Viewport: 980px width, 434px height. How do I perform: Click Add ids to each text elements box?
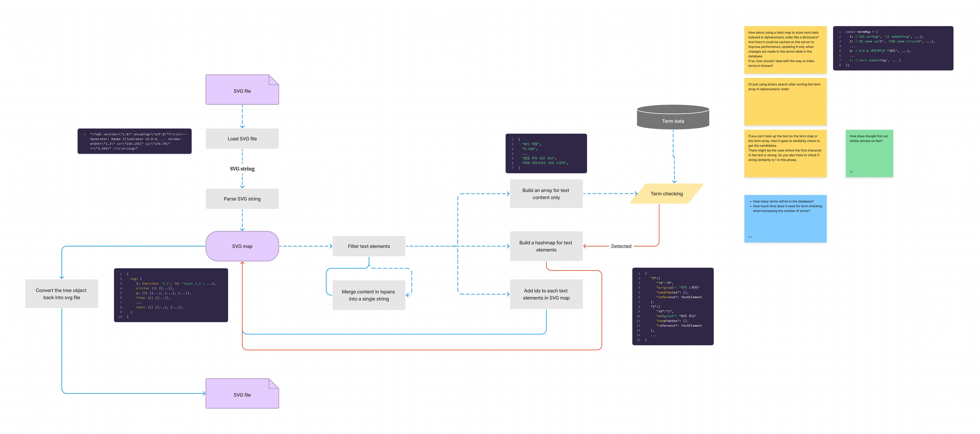tap(546, 294)
